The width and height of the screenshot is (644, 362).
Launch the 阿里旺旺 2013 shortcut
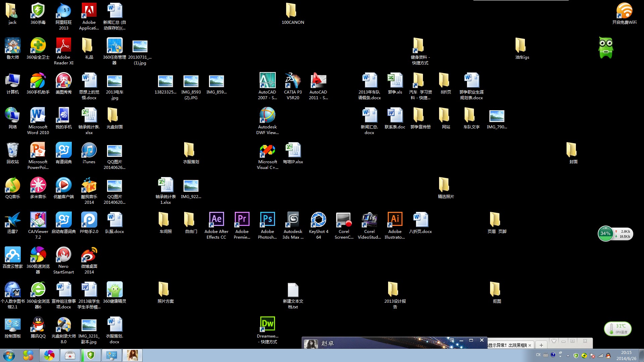tap(63, 16)
